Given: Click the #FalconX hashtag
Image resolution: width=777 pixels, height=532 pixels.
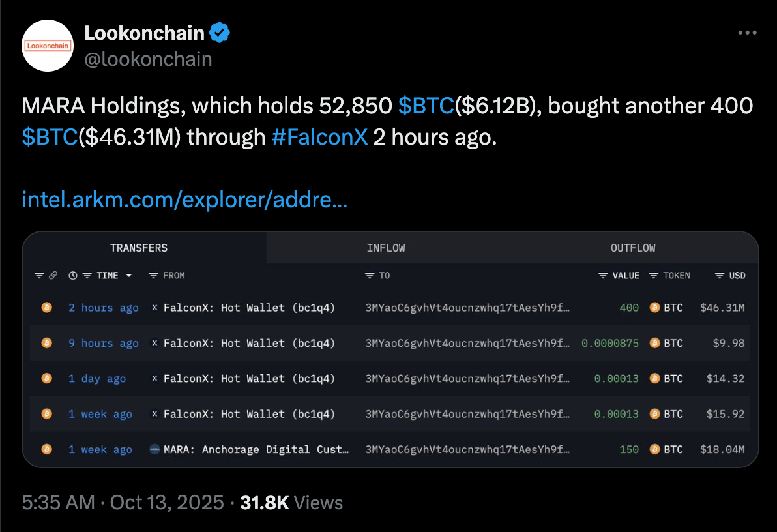Looking at the screenshot, I should [319, 138].
